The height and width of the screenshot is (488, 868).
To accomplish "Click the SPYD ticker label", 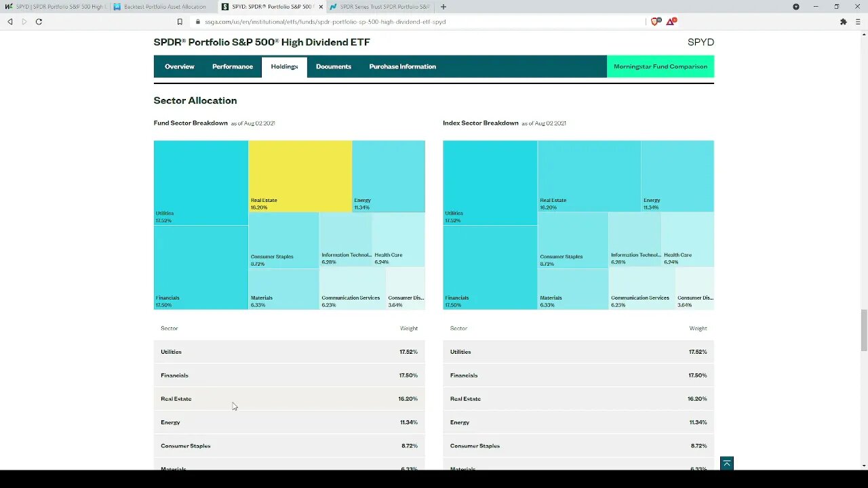I will click(x=701, y=42).
